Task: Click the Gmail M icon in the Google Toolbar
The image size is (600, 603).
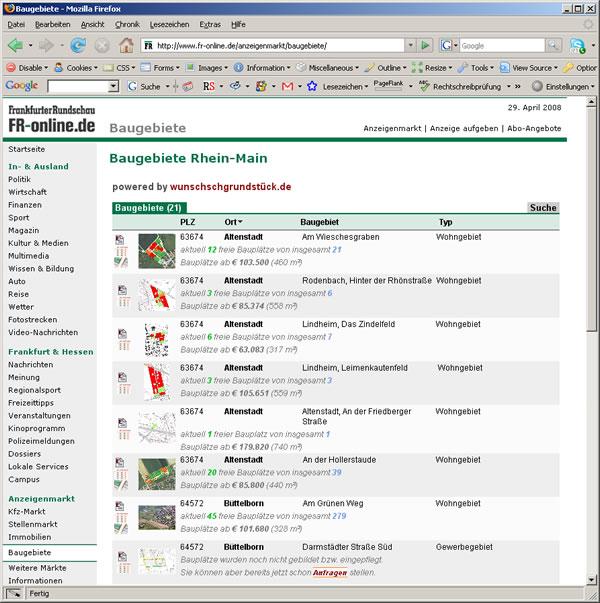Action: (x=287, y=87)
